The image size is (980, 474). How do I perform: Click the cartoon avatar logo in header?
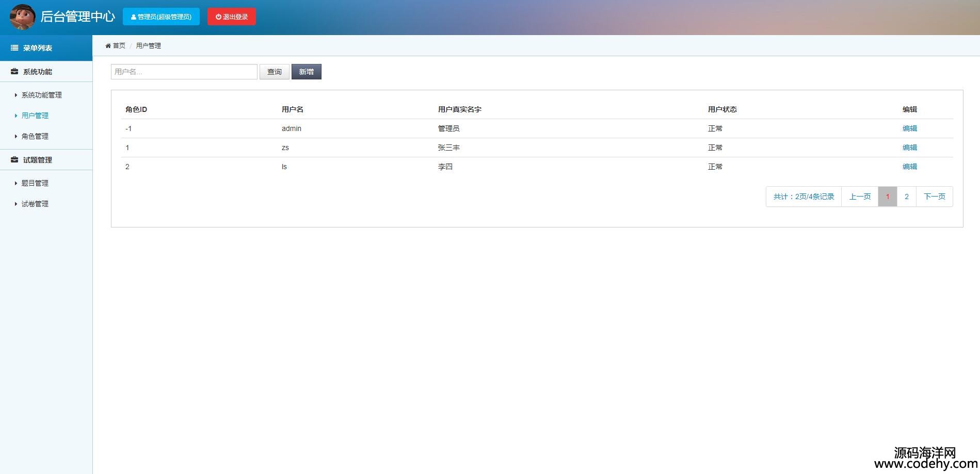(22, 17)
